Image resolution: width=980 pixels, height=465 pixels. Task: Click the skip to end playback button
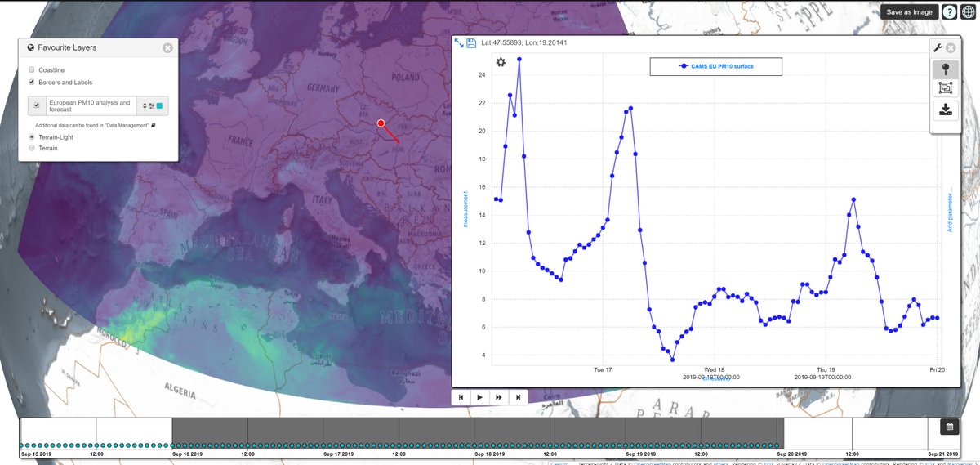coord(518,397)
